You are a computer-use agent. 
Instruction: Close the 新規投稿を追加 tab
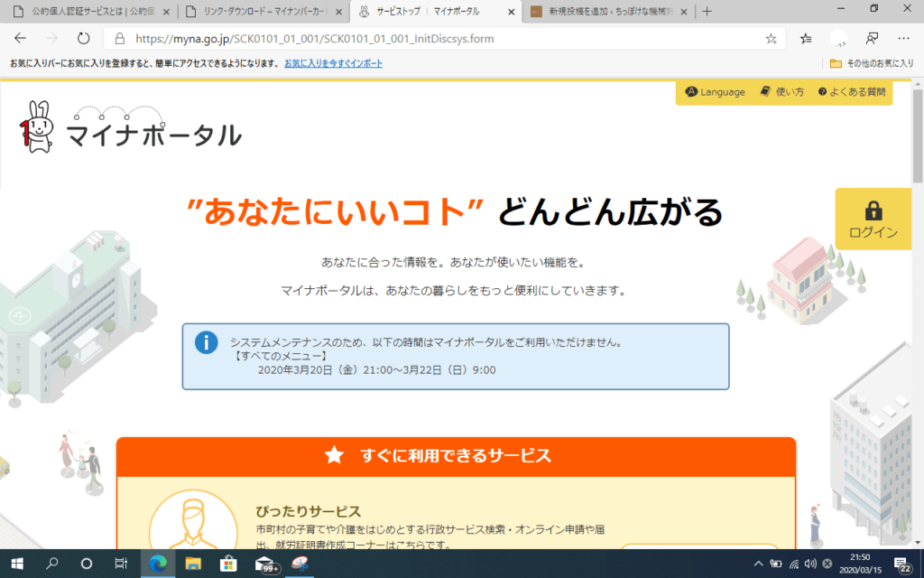(684, 12)
